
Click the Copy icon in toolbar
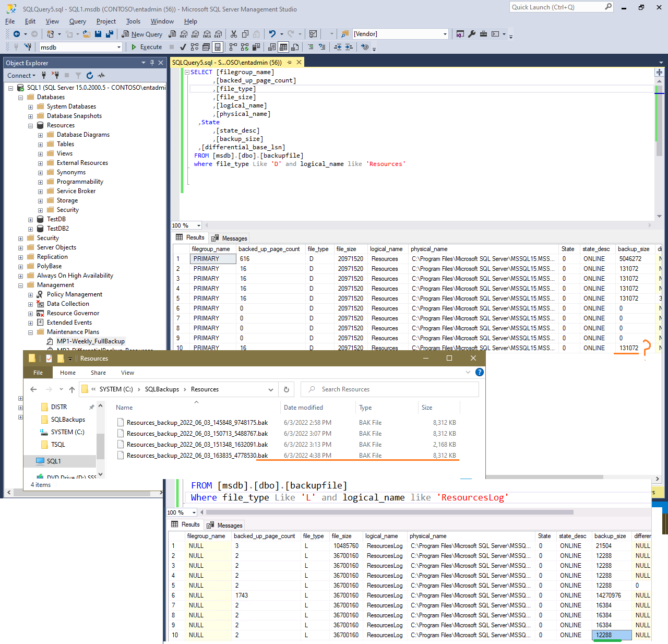pos(245,34)
